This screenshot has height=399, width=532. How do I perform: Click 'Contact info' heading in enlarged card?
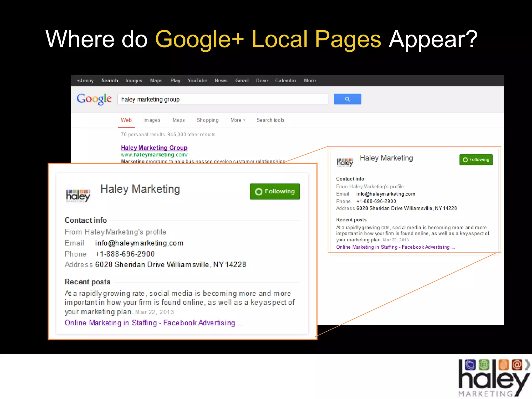(x=86, y=220)
